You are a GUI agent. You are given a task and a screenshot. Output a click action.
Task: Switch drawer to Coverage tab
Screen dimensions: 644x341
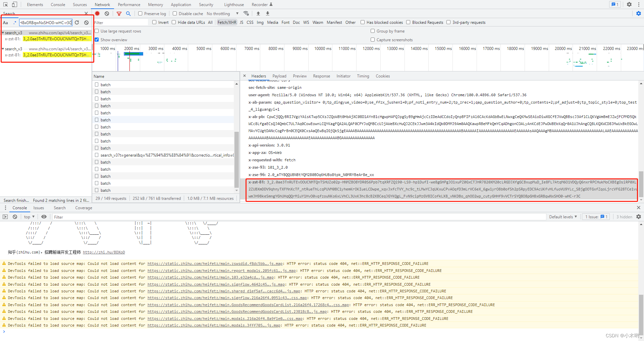[x=84, y=208]
